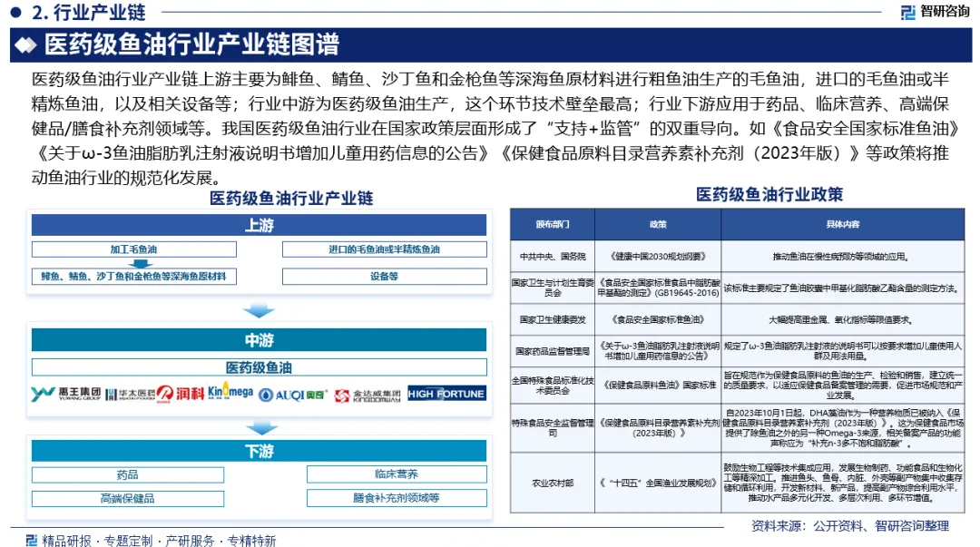This screenshot has height=547, width=980.
Task: Click the 政策 table header
Action: point(658,224)
